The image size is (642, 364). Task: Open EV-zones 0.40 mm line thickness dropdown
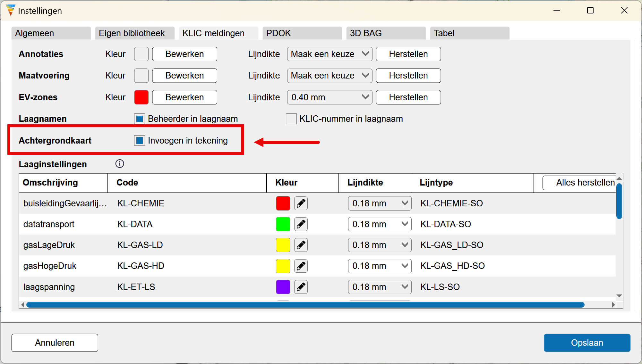click(x=330, y=97)
